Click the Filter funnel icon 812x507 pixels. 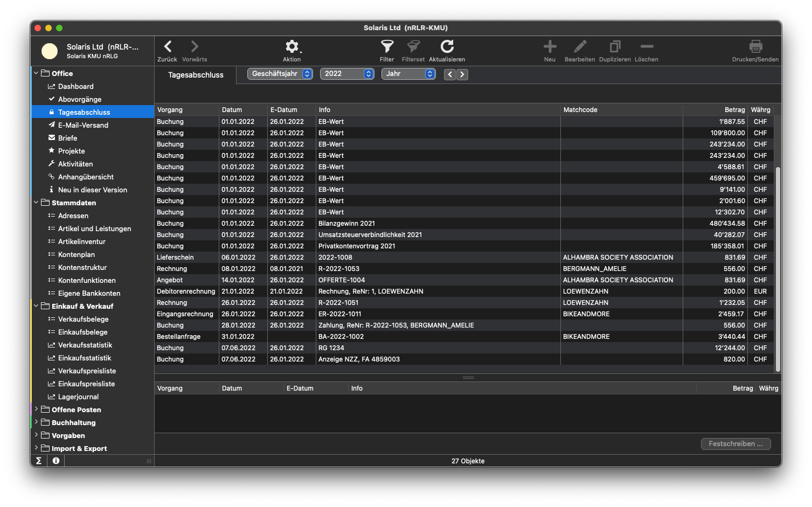pyautogui.click(x=387, y=47)
